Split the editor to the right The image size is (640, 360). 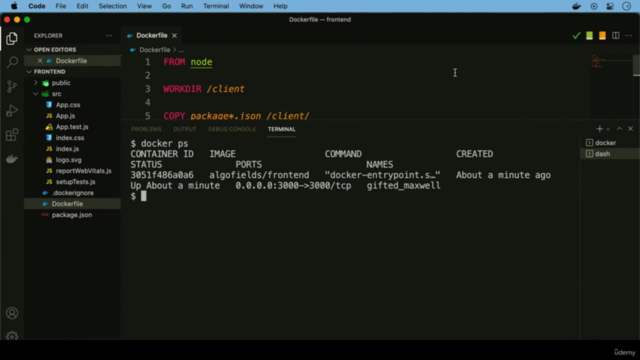click(x=616, y=36)
